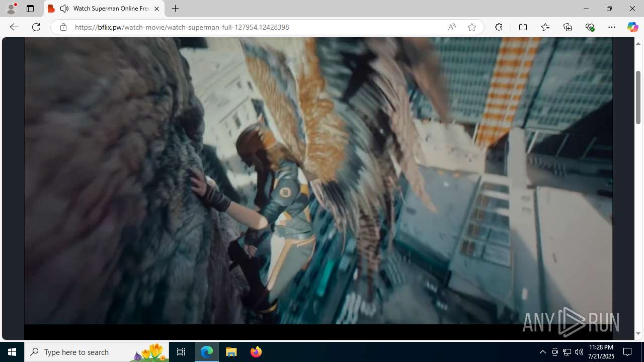Open the Extensions puzzle icon

[499, 27]
